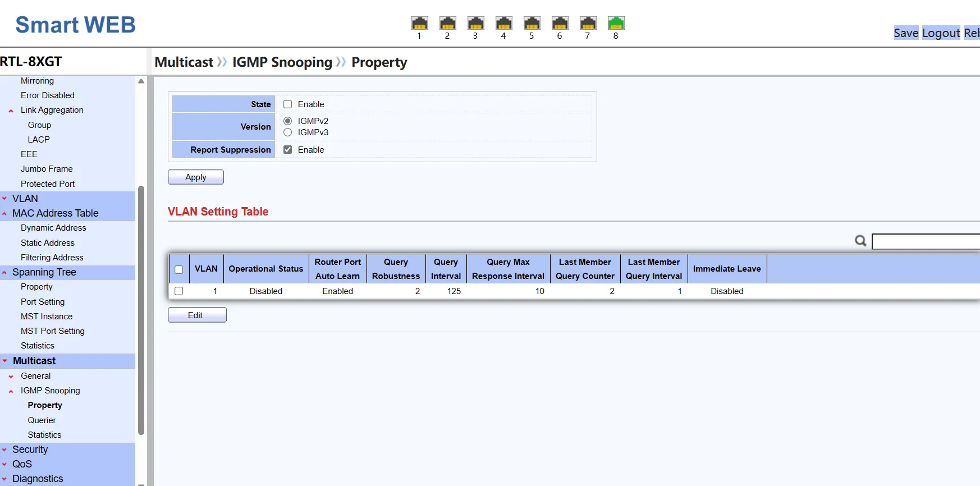Click the port 2 Ethernet icon

447,23
